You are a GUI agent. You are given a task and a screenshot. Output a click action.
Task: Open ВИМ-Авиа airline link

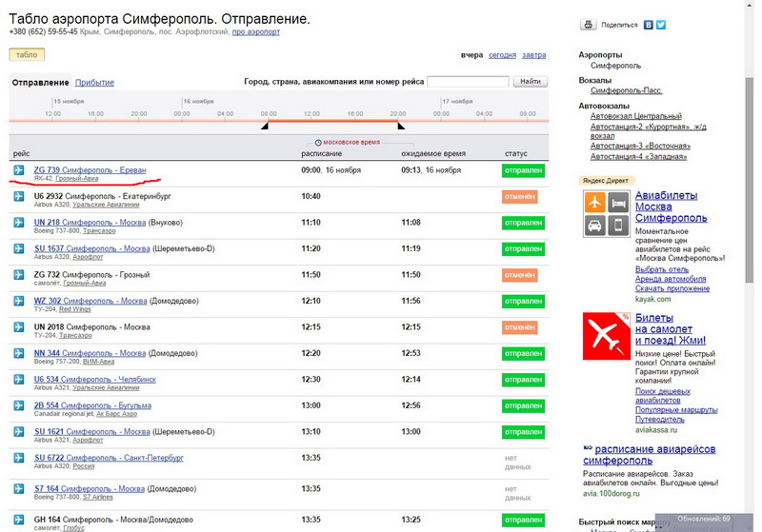pos(99,362)
